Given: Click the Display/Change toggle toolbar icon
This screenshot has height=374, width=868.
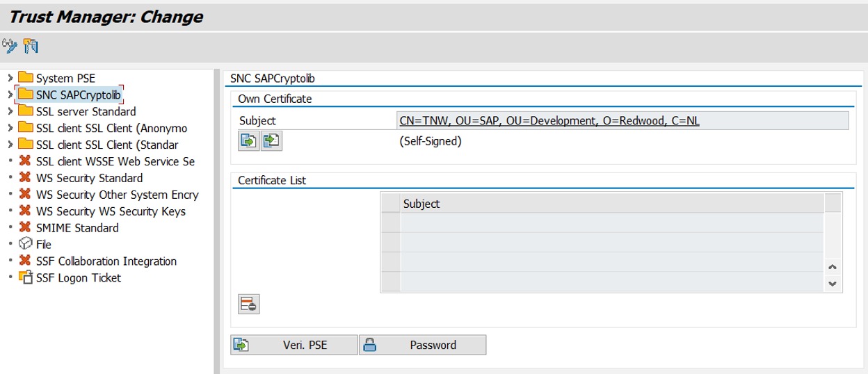Looking at the screenshot, I should (x=10, y=47).
